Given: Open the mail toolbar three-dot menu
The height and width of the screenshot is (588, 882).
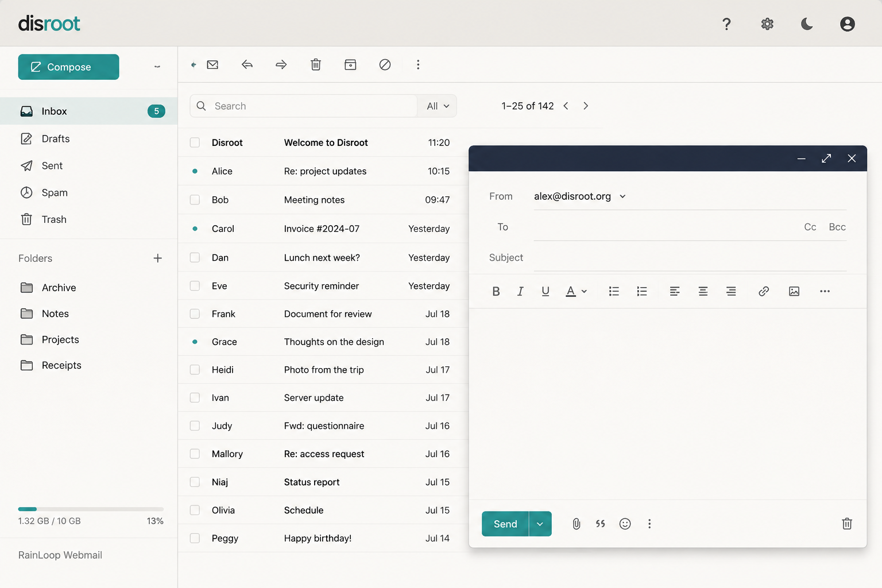Looking at the screenshot, I should tap(418, 64).
